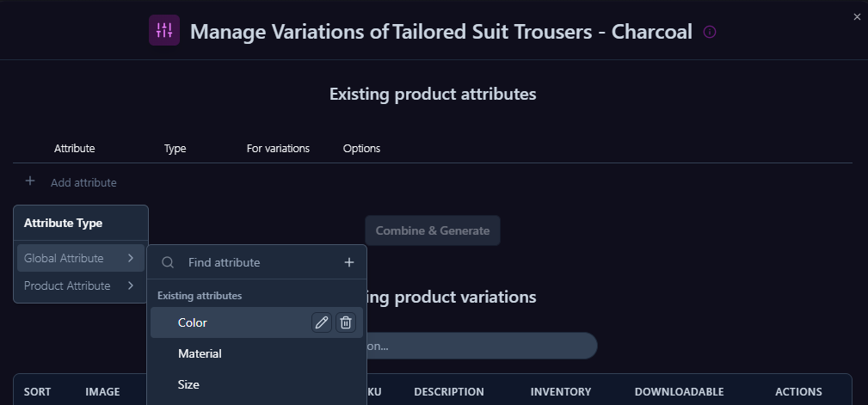
Task: Edit the Color attribute with the pencil icon
Action: pos(322,322)
